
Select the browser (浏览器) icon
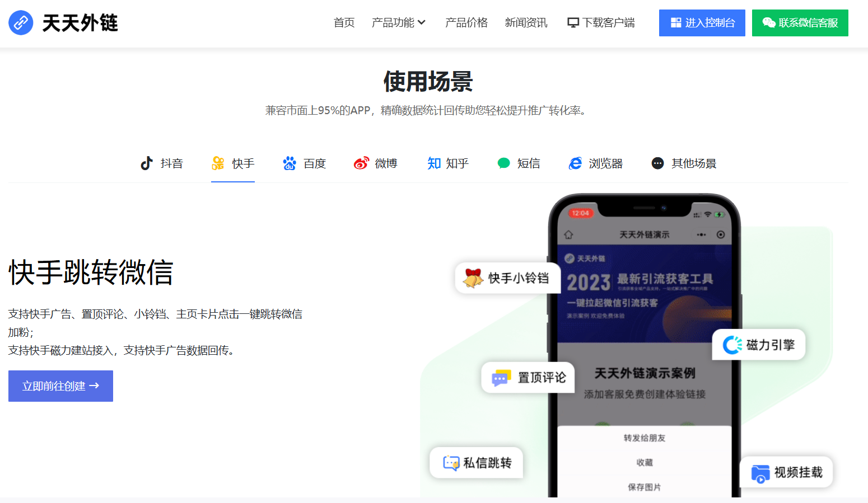click(x=575, y=163)
